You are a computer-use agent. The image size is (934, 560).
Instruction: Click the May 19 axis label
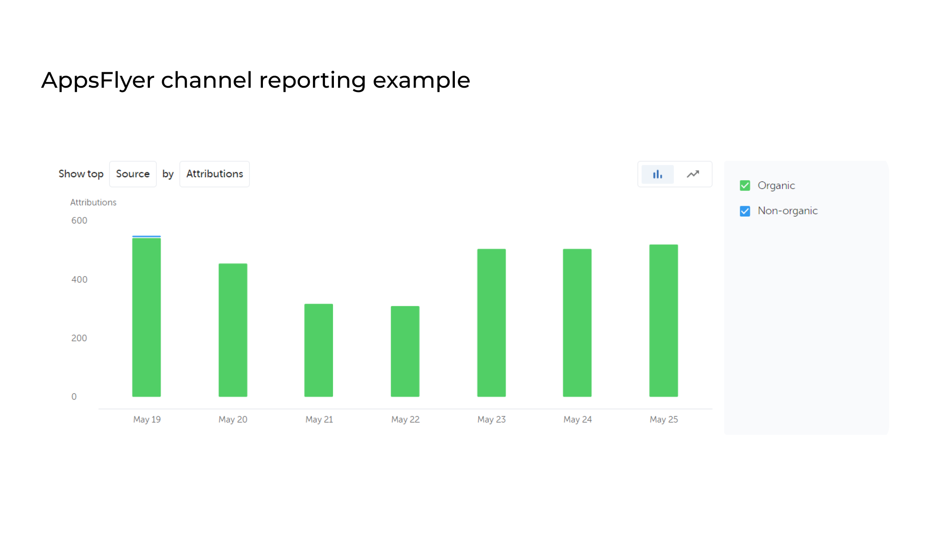tap(147, 420)
